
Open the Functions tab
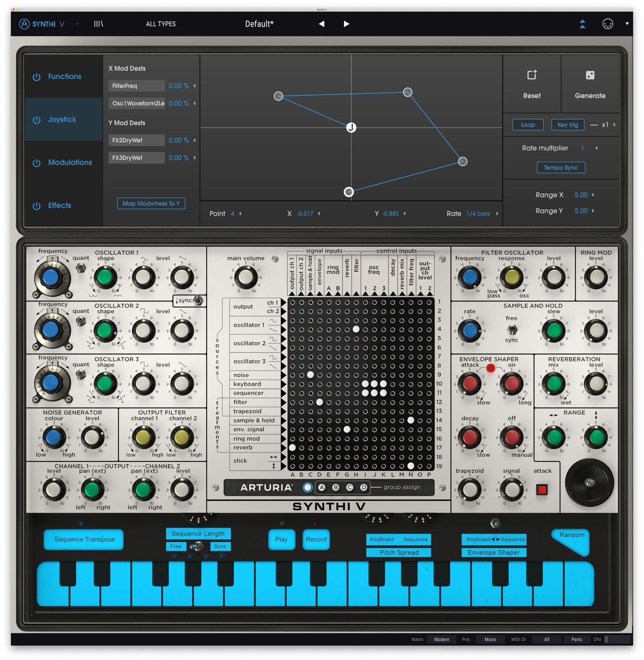(x=65, y=76)
